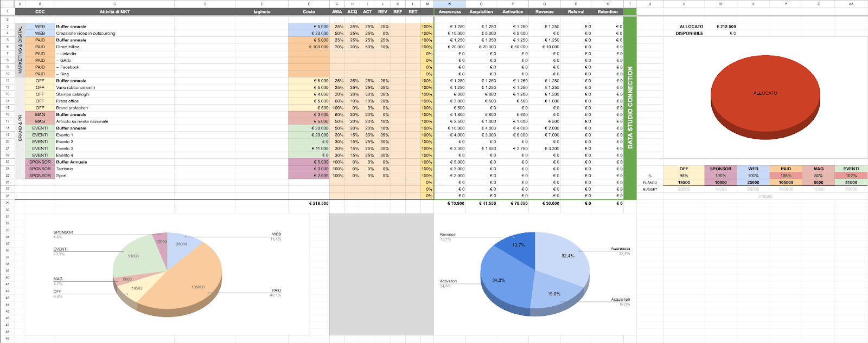Screen dimensions: 868x343
Task: Click the '€ 41.550' Acquisition total cell
Action: [x=481, y=203]
